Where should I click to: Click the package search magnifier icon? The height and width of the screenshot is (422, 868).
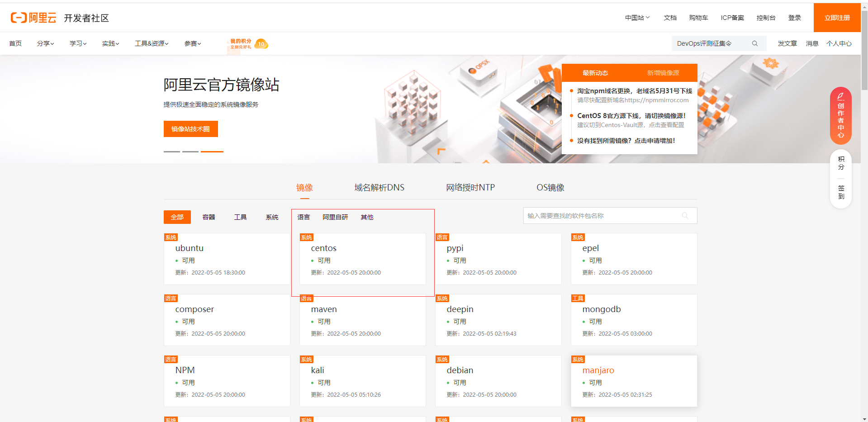click(685, 216)
